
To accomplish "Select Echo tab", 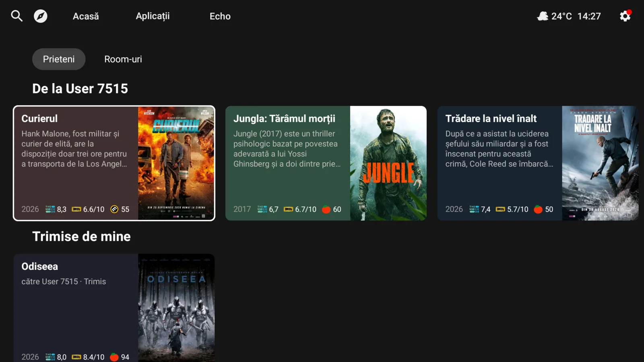I will 220,16.
